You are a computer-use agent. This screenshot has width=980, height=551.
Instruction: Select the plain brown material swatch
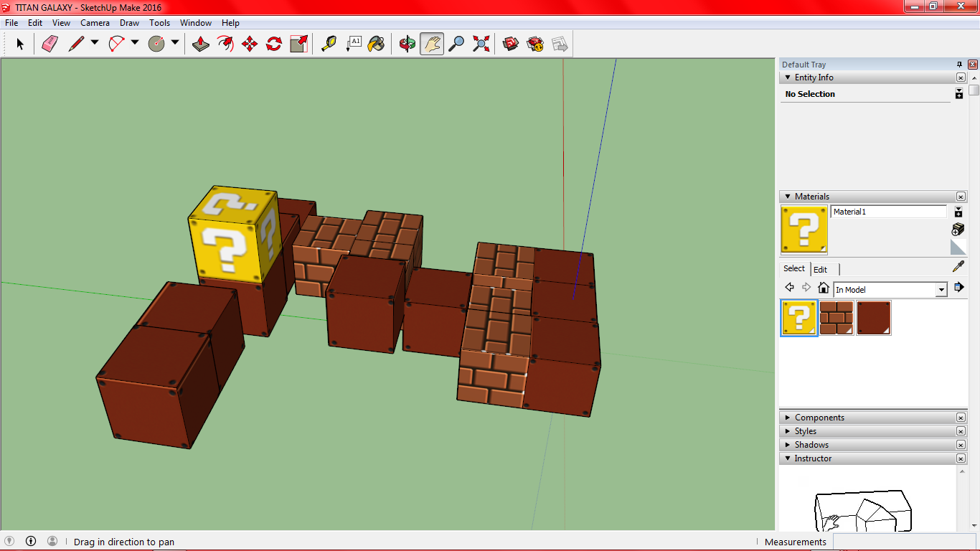874,318
